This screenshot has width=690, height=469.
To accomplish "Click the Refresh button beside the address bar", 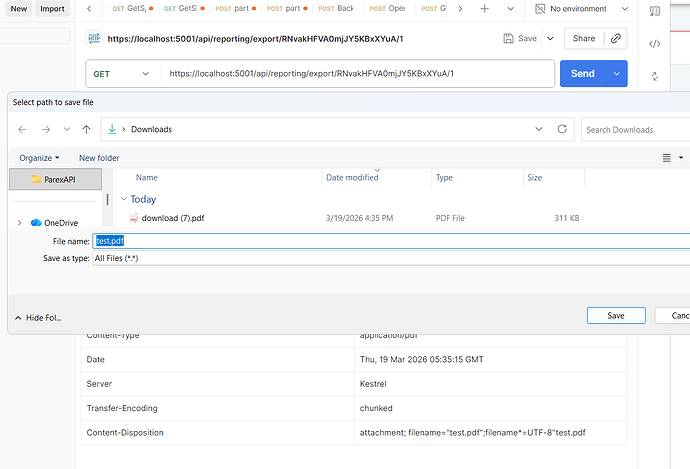I will (562, 129).
